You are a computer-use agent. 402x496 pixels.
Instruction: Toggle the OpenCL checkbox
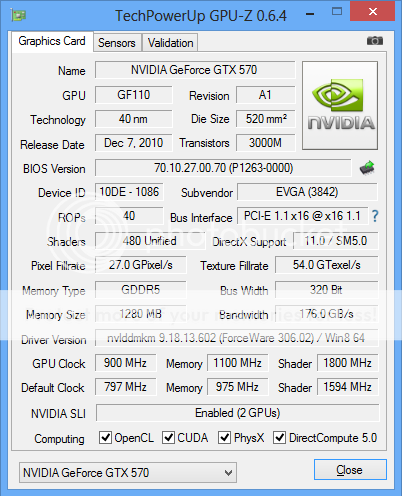coord(105,438)
